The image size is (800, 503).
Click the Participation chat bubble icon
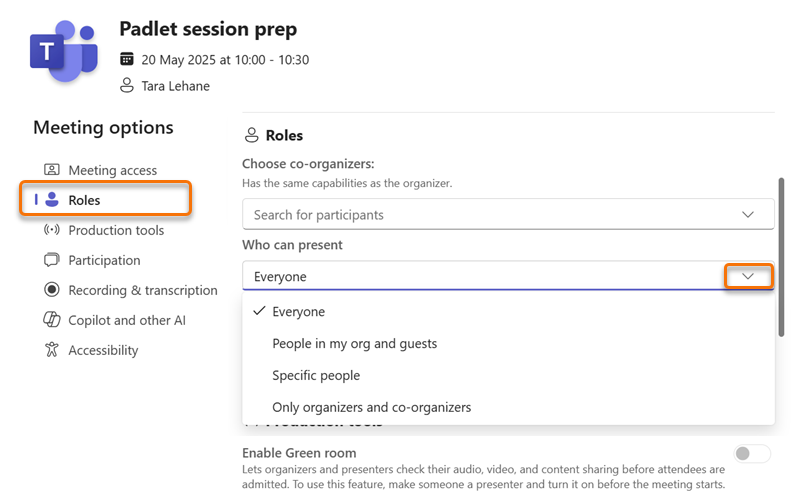pyautogui.click(x=52, y=260)
